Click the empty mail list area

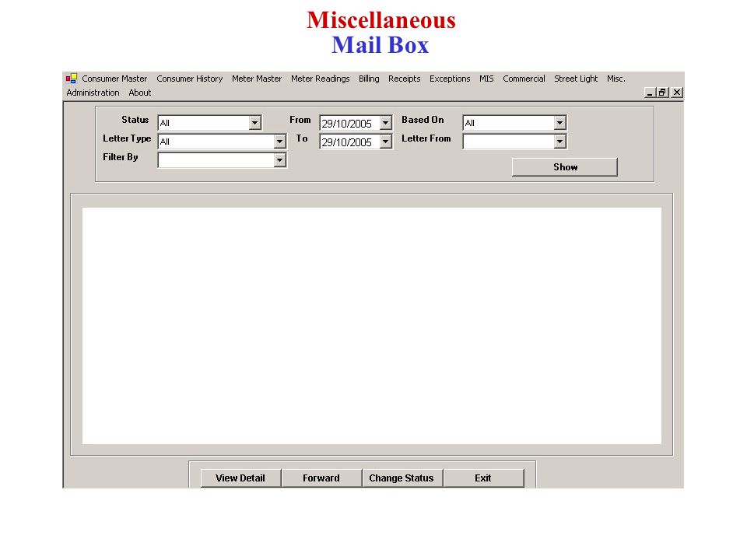tap(372, 326)
